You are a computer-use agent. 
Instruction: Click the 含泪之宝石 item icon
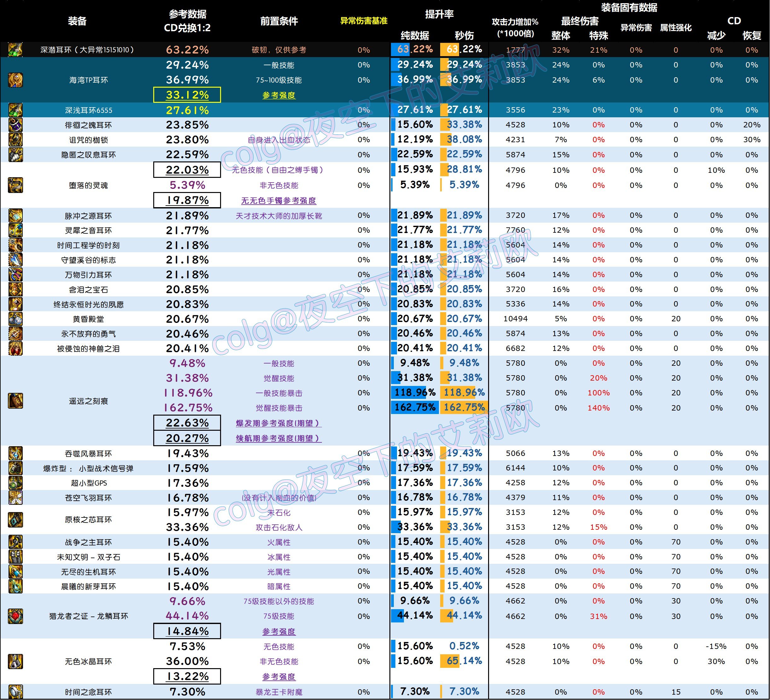tap(15, 289)
